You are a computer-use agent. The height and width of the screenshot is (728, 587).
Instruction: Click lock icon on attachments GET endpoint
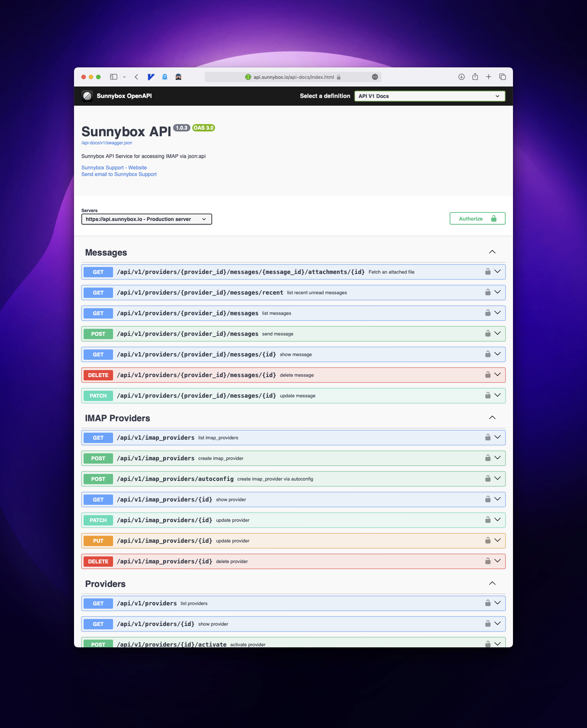coord(488,272)
